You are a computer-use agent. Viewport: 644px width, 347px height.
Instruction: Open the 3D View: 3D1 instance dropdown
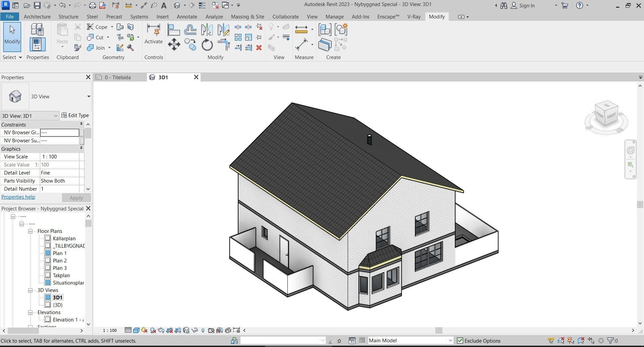[56, 116]
